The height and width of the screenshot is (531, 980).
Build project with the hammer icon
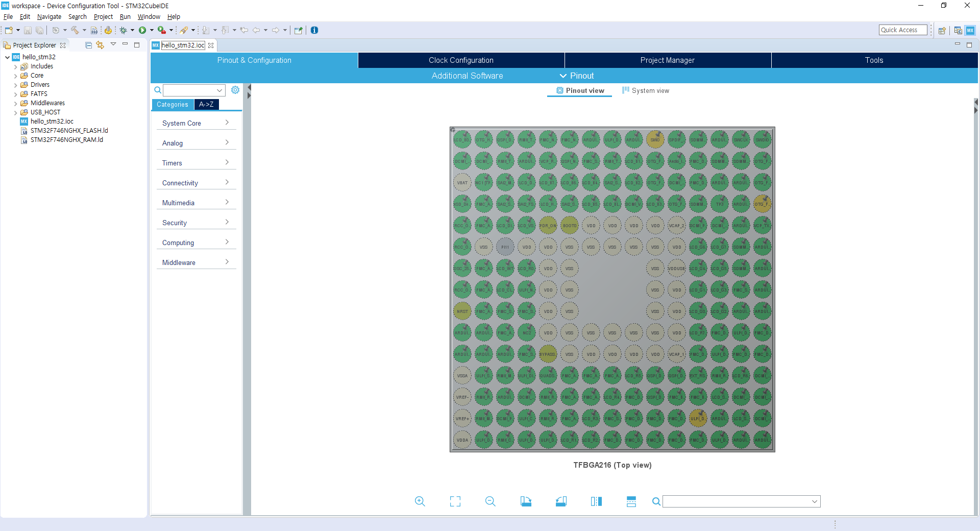pyautogui.click(x=75, y=30)
